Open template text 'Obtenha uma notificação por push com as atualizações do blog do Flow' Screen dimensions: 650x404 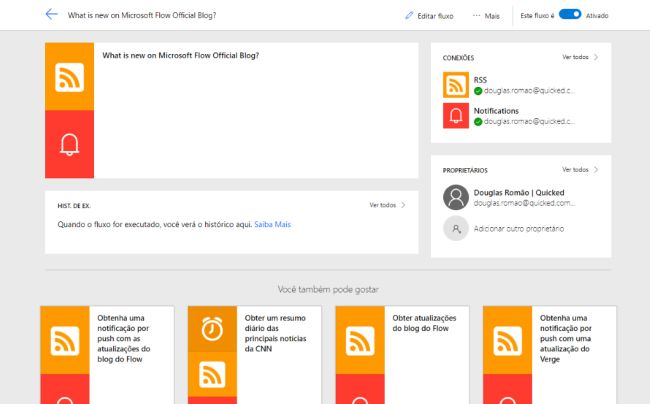[124, 339]
